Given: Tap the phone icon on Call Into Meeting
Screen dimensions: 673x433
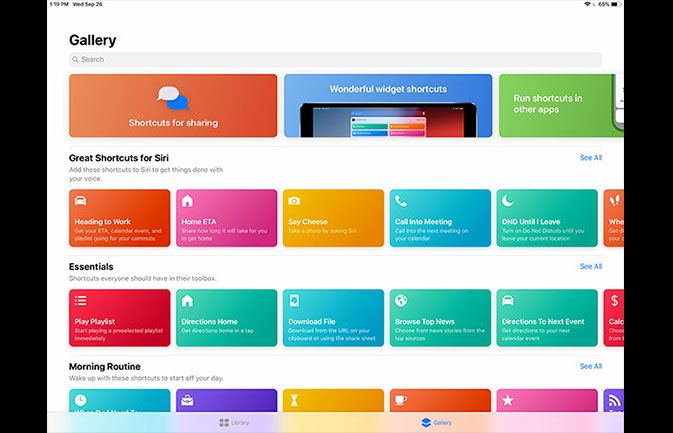Looking at the screenshot, I should 400,201.
